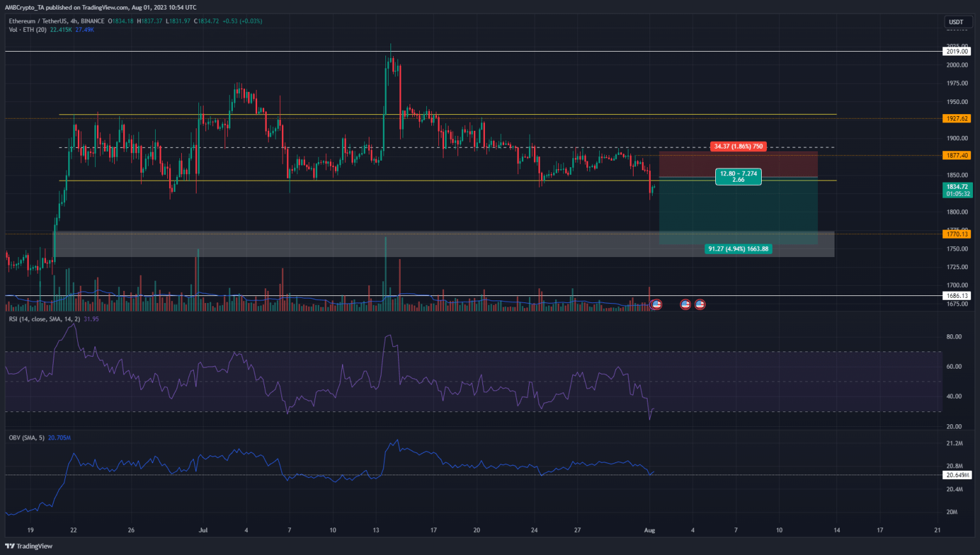Click the OBV value 20.705M
The image size is (980, 555).
pyautogui.click(x=59, y=438)
